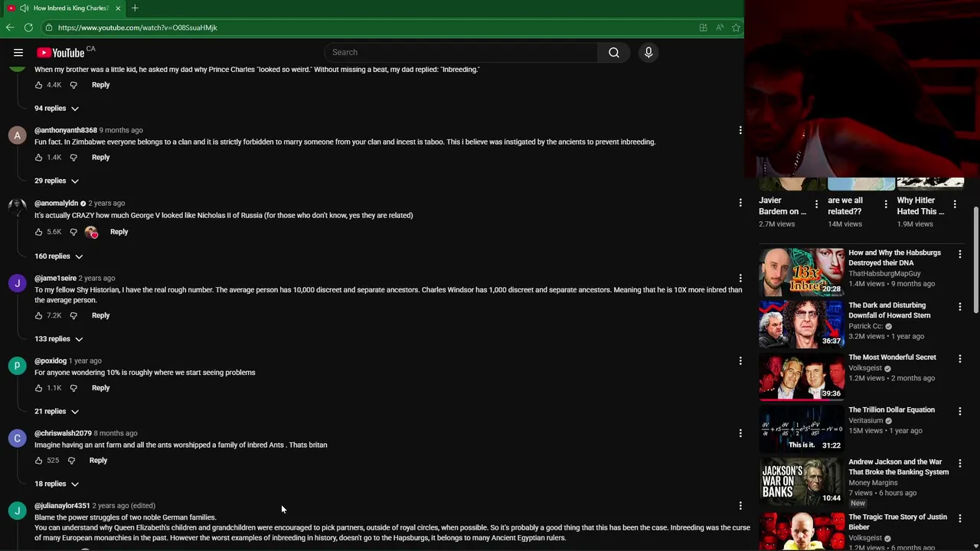The width and height of the screenshot is (980, 551).
Task: Like the Prince Charles 'Inbreeding' comment
Action: click(x=39, y=85)
